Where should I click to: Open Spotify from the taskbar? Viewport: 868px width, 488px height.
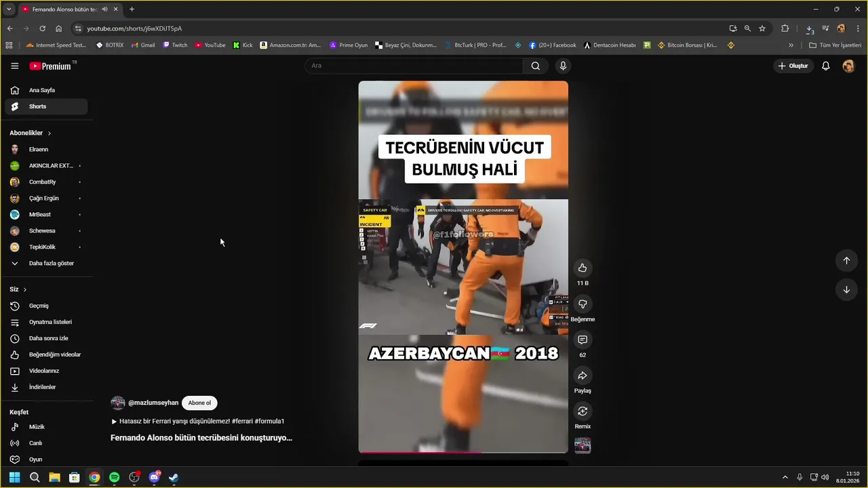(x=114, y=477)
